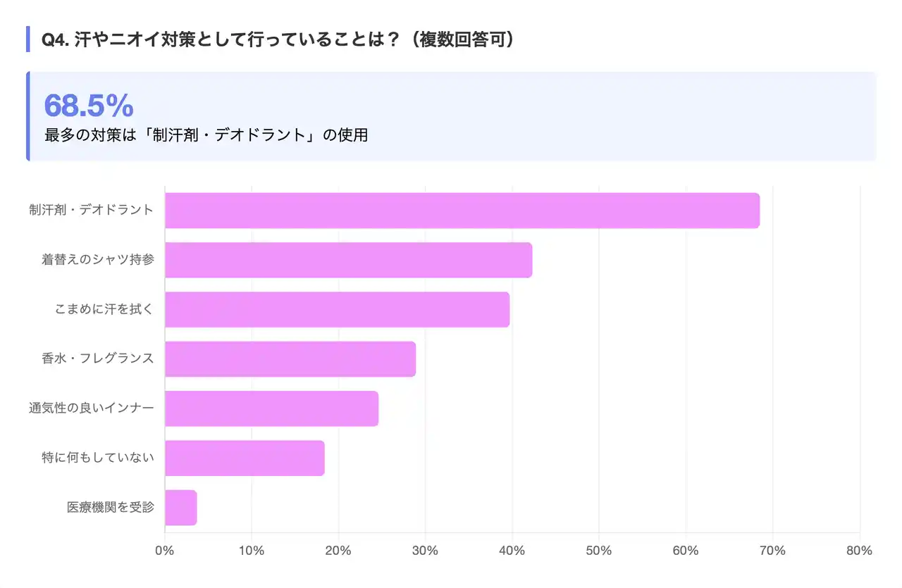Viewport: 902px width, 588px height.
Task: Click the 通気性の良いインナー axis label
Action: coord(92,408)
